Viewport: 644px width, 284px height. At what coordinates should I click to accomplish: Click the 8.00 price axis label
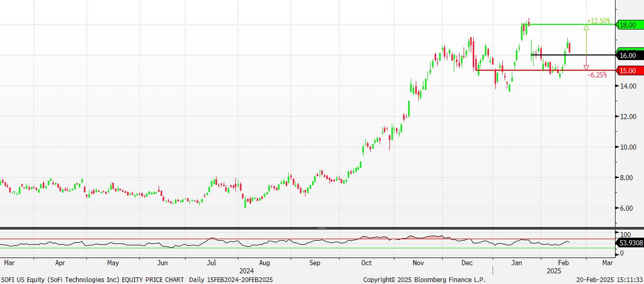627,178
